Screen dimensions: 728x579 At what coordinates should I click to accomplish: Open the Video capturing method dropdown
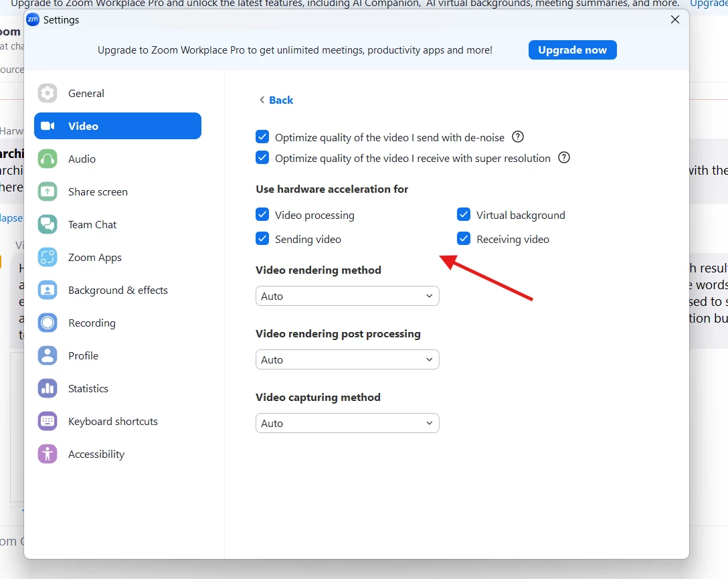[347, 424]
